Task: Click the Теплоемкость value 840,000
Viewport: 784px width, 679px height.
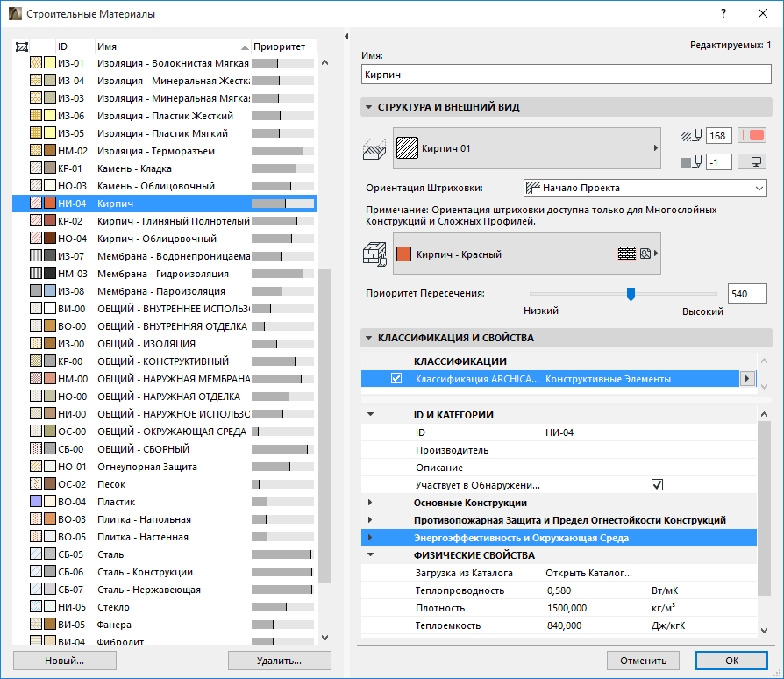Action: point(564,625)
